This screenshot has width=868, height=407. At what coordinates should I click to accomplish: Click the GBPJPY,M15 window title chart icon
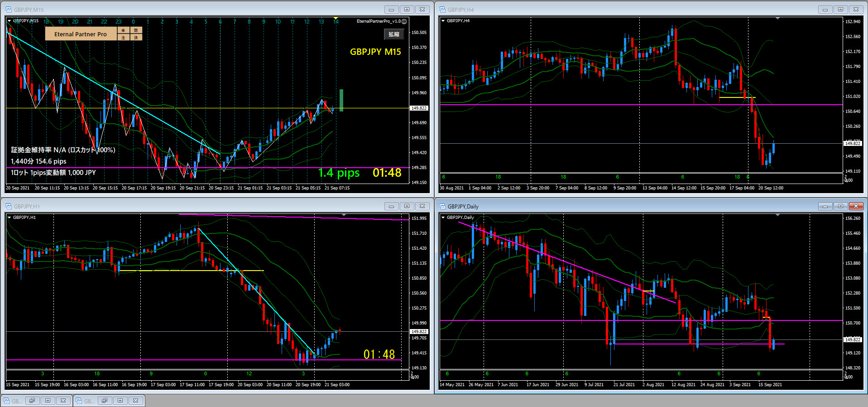tap(9, 10)
